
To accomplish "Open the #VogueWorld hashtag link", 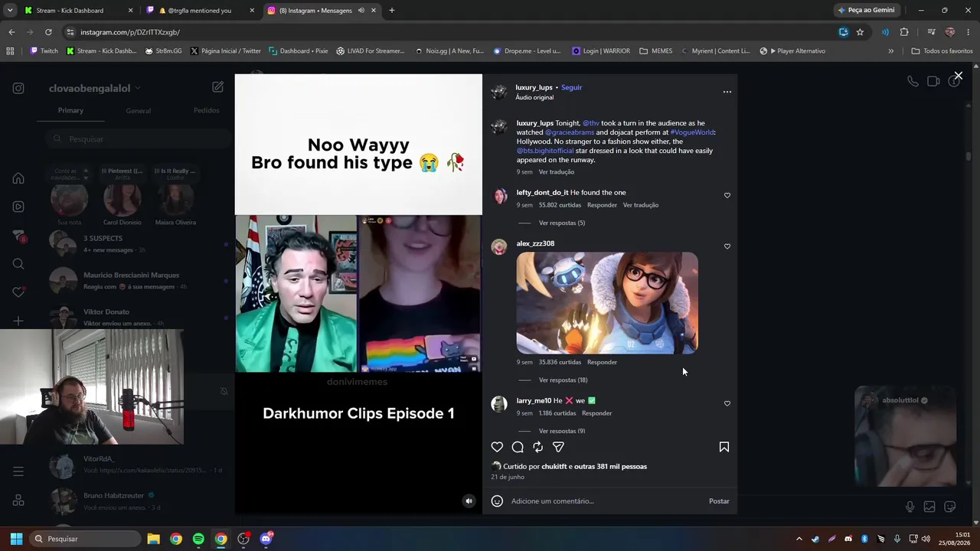I will pyautogui.click(x=691, y=132).
